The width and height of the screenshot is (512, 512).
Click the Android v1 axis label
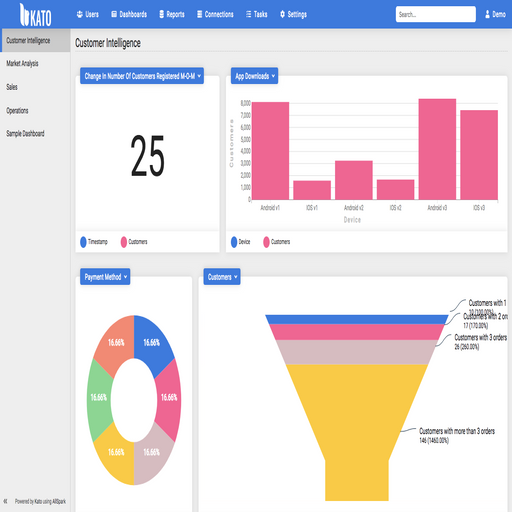(270, 208)
